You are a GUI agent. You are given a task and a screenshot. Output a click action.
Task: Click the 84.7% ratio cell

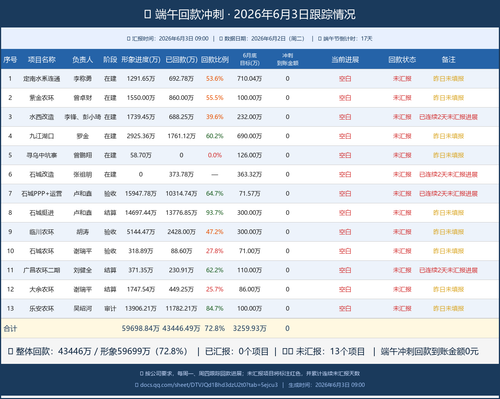point(215,309)
